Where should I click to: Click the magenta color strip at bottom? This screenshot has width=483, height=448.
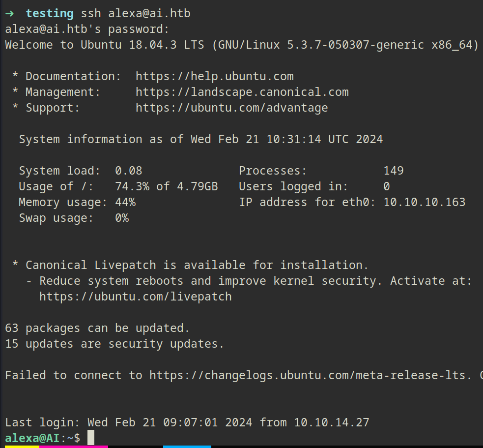74,447
